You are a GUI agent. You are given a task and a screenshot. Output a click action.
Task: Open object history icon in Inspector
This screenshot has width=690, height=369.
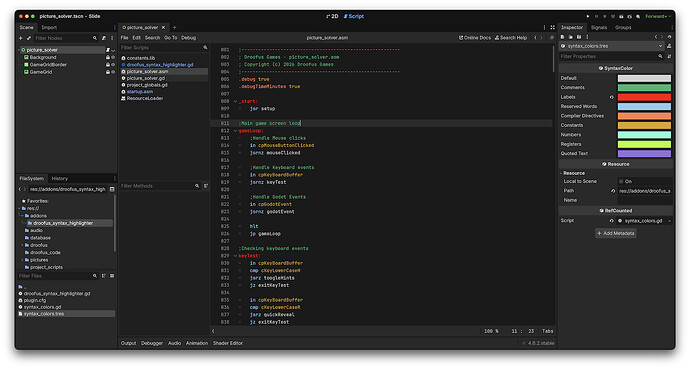pyautogui.click(x=669, y=37)
